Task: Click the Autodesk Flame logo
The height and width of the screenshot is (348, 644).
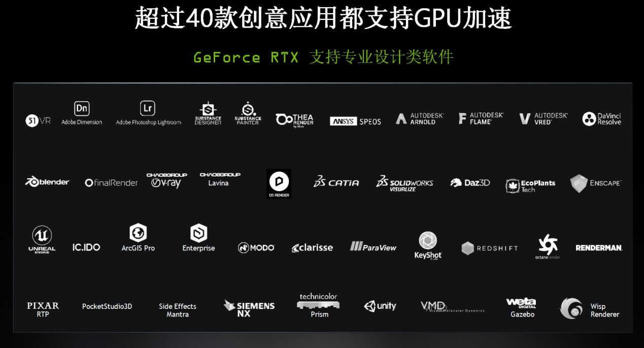Action: pyautogui.click(x=481, y=119)
